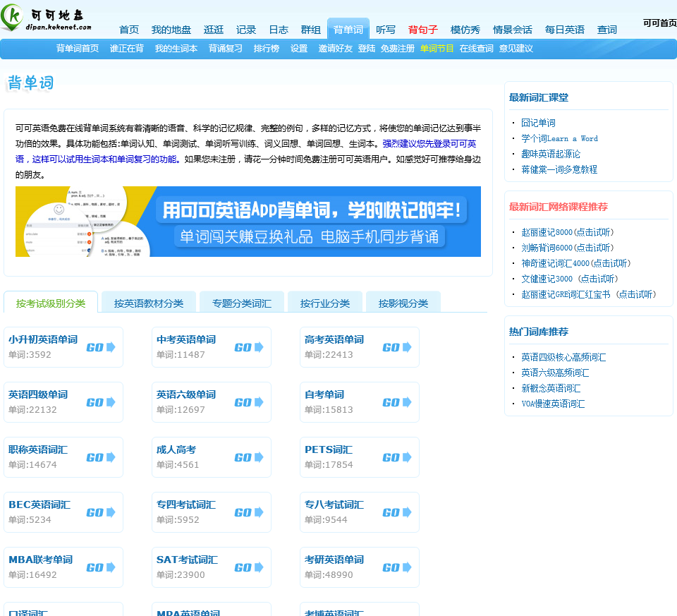Click GO arrow for SAT考试词汇

(x=249, y=567)
